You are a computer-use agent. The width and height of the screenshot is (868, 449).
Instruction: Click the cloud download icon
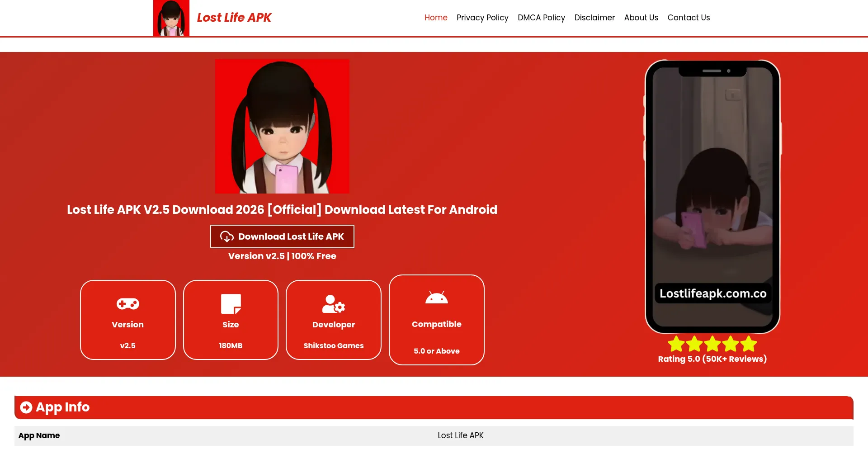[x=227, y=236]
